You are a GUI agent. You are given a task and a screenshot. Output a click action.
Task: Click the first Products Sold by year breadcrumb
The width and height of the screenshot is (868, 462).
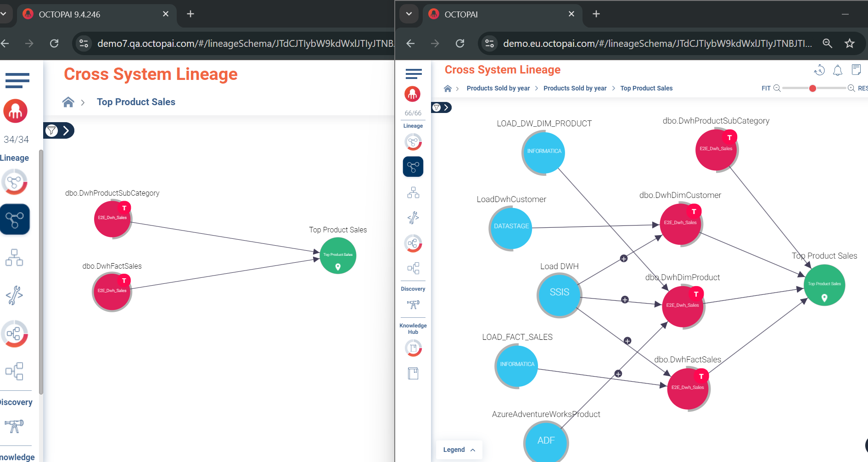(498, 88)
